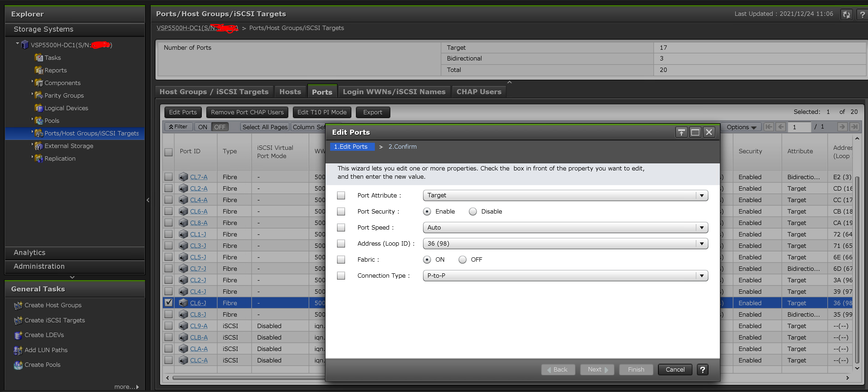Pin the Edit Ports dialog with pushpin icon
This screenshot has height=392, width=868.
click(681, 132)
